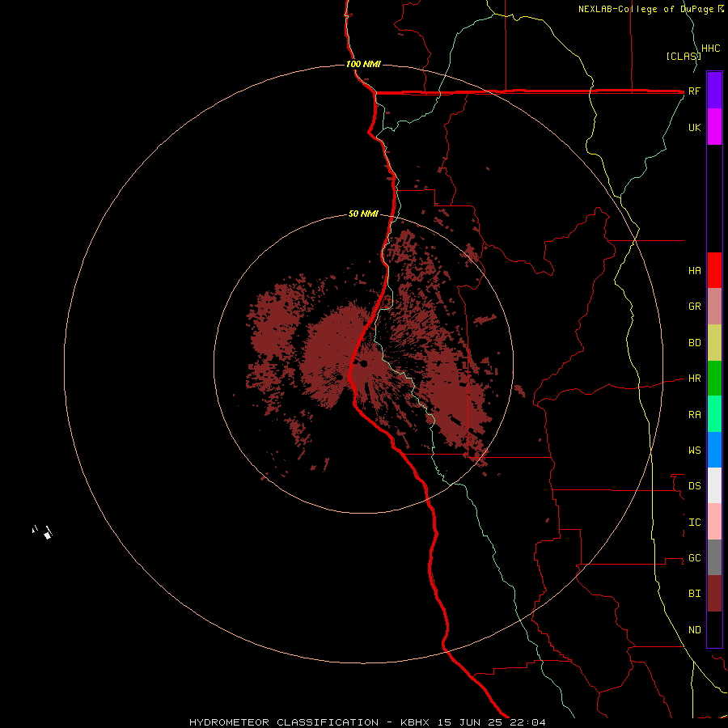Click the IC legend label

[x=694, y=523]
